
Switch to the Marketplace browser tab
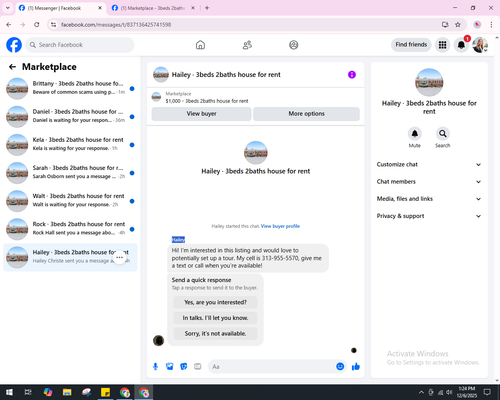153,8
